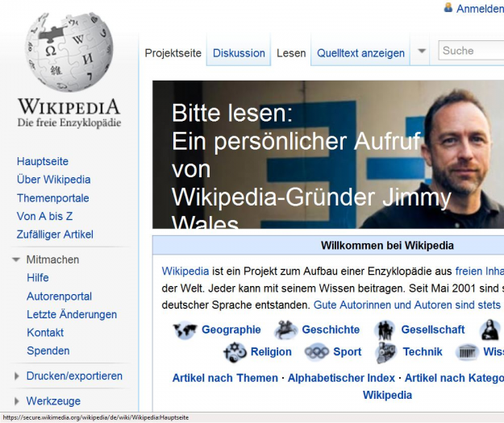This screenshot has width=504, height=423.
Task: Open the Spenden donation link
Action: coord(48,350)
